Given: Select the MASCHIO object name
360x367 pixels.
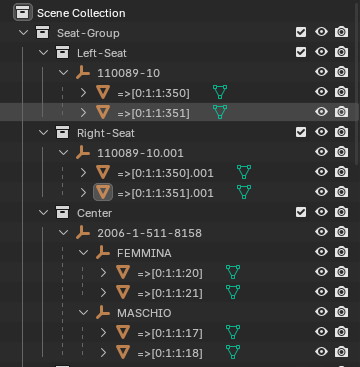Looking at the screenshot, I should [x=144, y=313].
